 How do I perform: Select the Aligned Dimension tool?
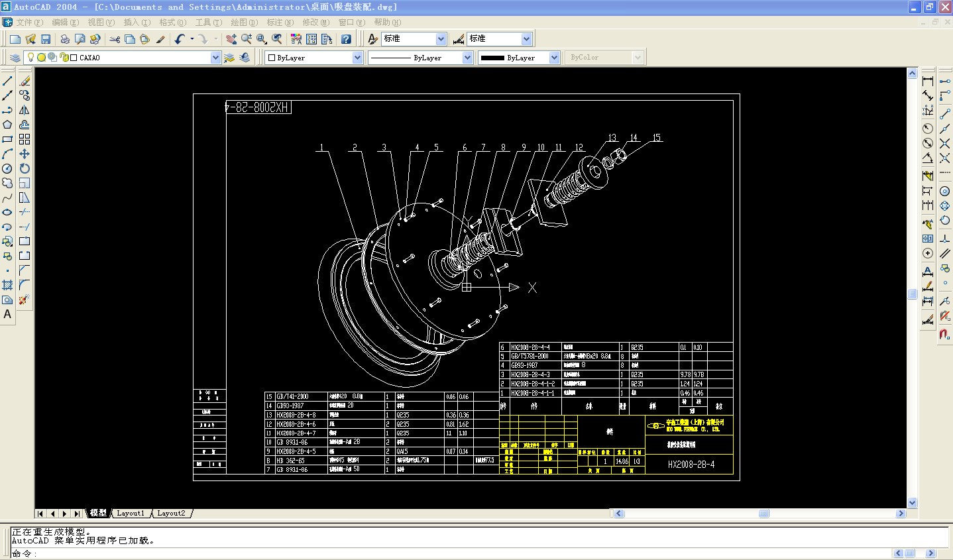tap(928, 95)
